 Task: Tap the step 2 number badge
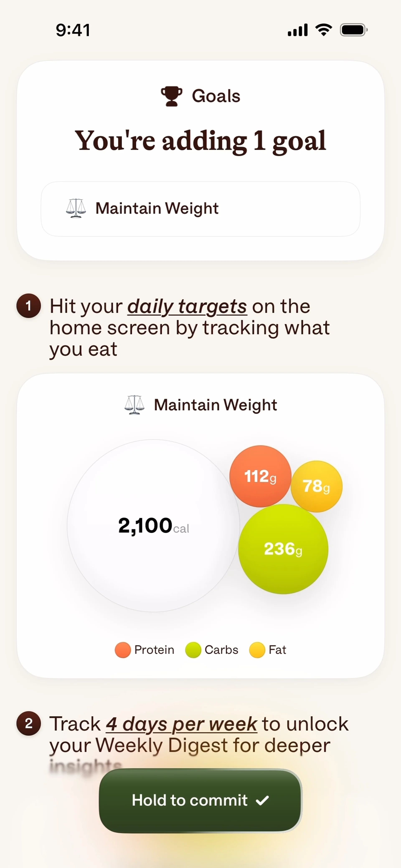[29, 723]
